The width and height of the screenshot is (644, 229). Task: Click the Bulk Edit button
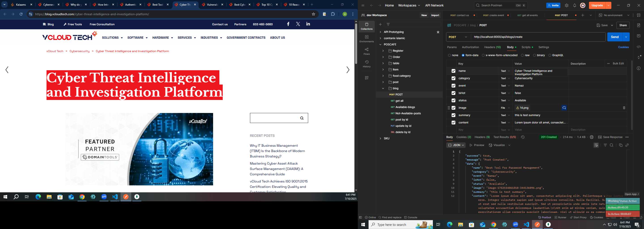618,64
